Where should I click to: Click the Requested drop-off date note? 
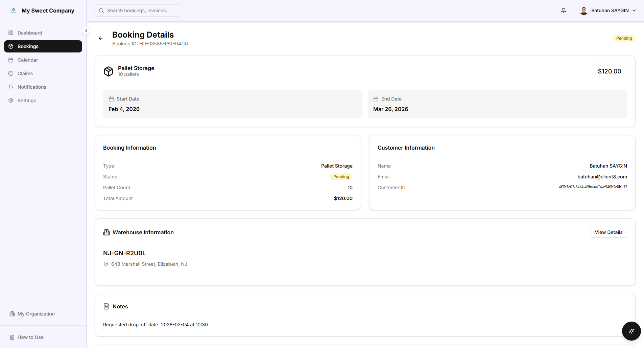tap(156, 325)
